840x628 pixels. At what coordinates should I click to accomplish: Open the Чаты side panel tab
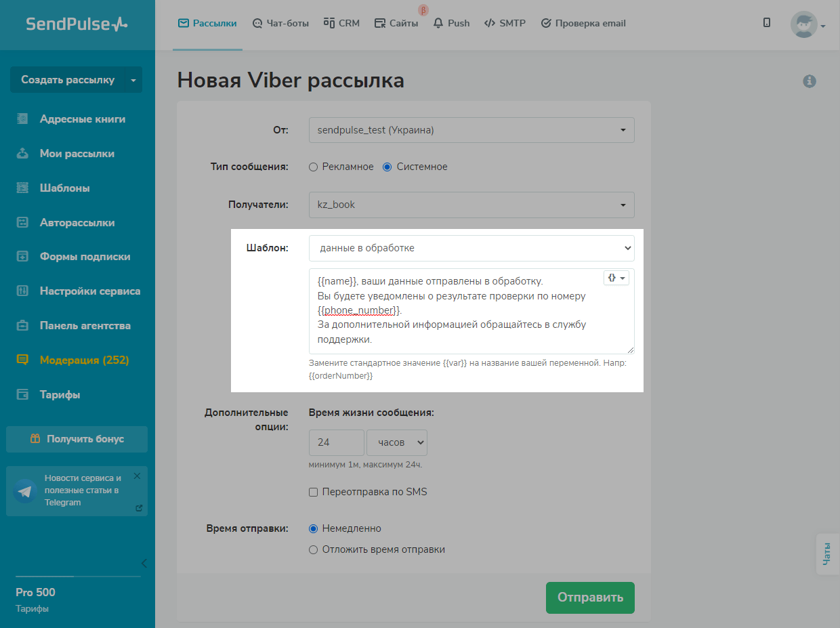(828, 553)
